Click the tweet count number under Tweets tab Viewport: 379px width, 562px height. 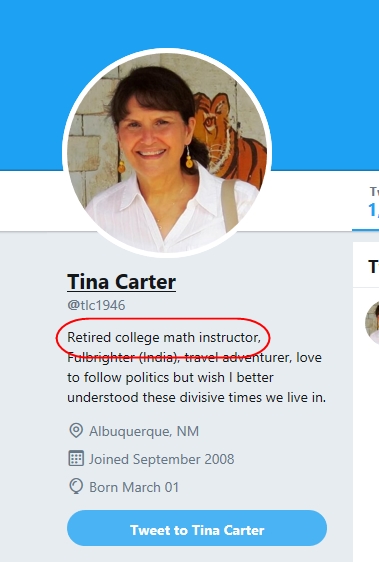[x=374, y=210]
